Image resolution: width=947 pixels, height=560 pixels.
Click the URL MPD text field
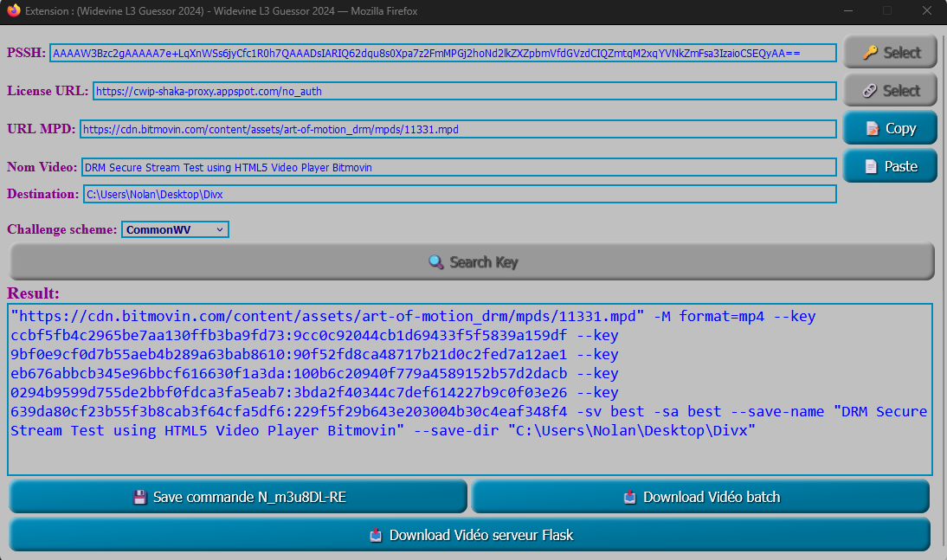[x=458, y=129]
